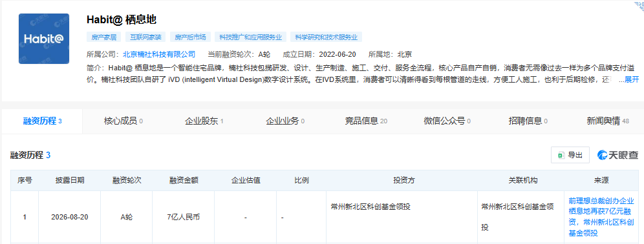Viewport: 644px width, 244px height.
Task: Select the 7亿人民币 amount cell
Action: [x=184, y=218]
